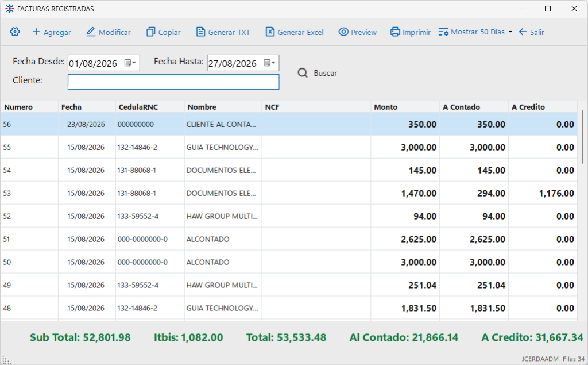Click the Modificar pencil icon
Viewport: 588px width, 365px height.
(91, 32)
